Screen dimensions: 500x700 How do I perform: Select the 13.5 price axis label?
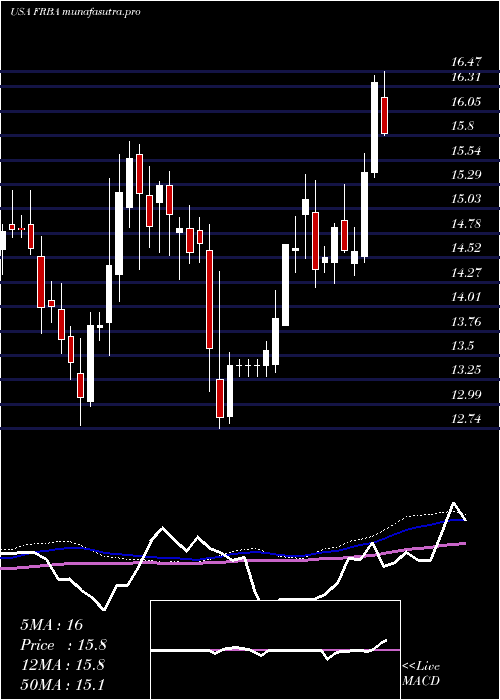pos(462,346)
